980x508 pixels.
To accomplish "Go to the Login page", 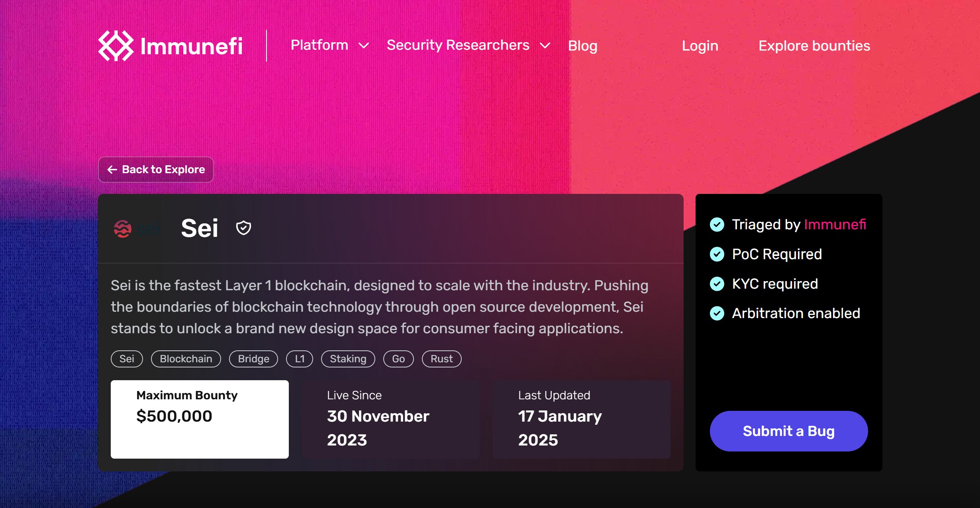I will 700,46.
